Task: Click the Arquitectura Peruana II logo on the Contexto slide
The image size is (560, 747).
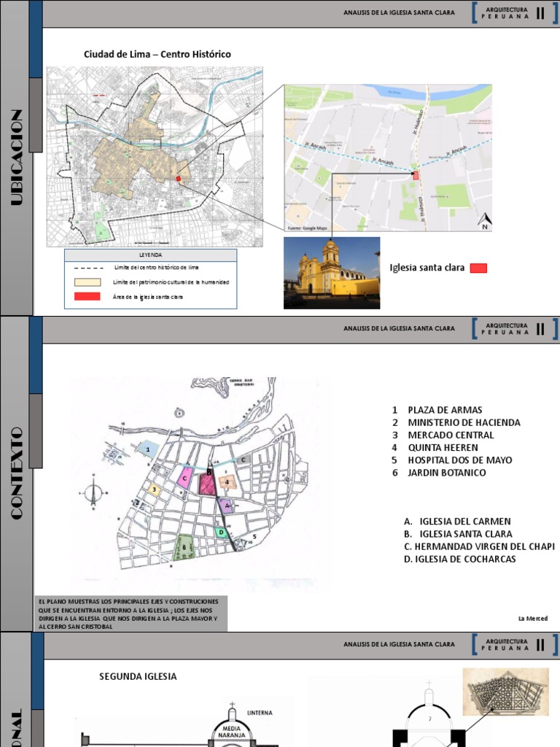Action: coord(515,329)
